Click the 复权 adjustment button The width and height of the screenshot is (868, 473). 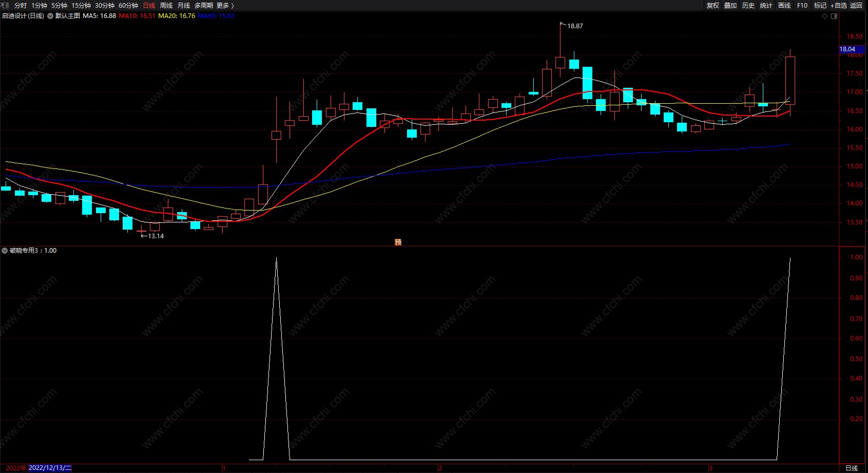pyautogui.click(x=713, y=5)
